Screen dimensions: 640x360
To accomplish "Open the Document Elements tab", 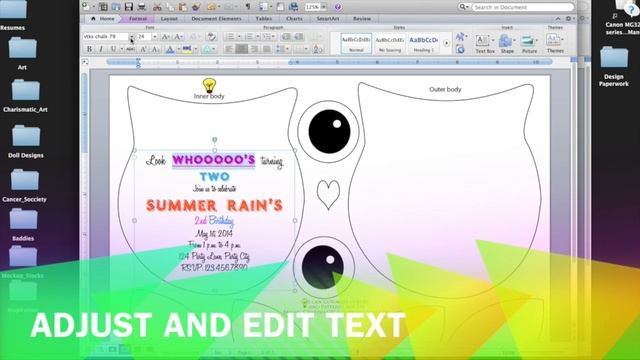I will [216, 19].
